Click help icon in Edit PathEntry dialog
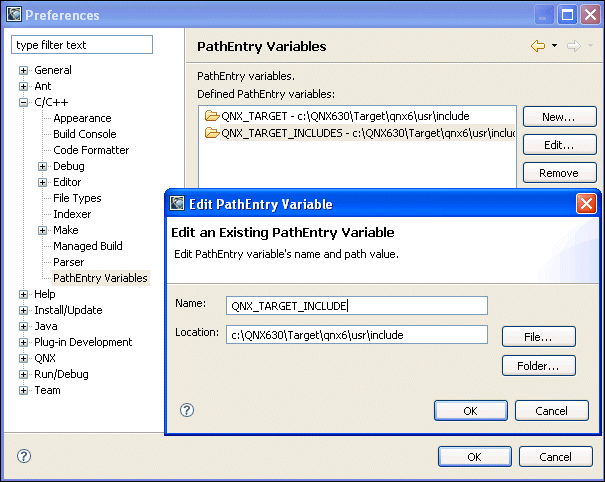The height and width of the screenshot is (482, 605). pyautogui.click(x=186, y=410)
